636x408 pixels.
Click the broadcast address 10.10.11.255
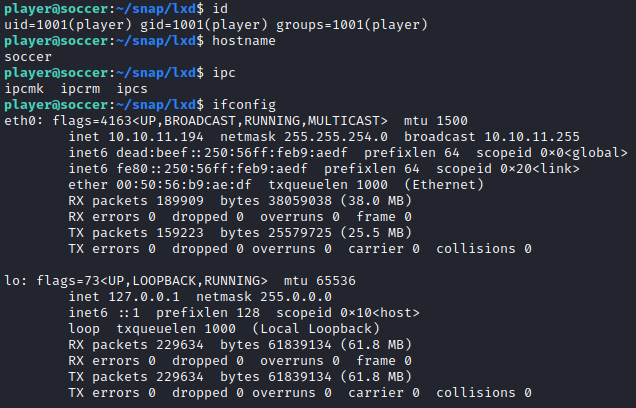click(x=532, y=137)
